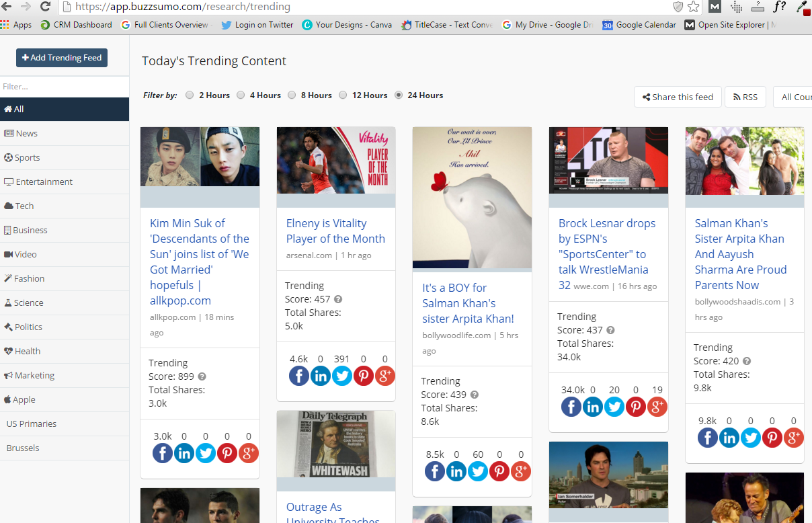Share Elneny article on LinkedIn

coord(321,376)
